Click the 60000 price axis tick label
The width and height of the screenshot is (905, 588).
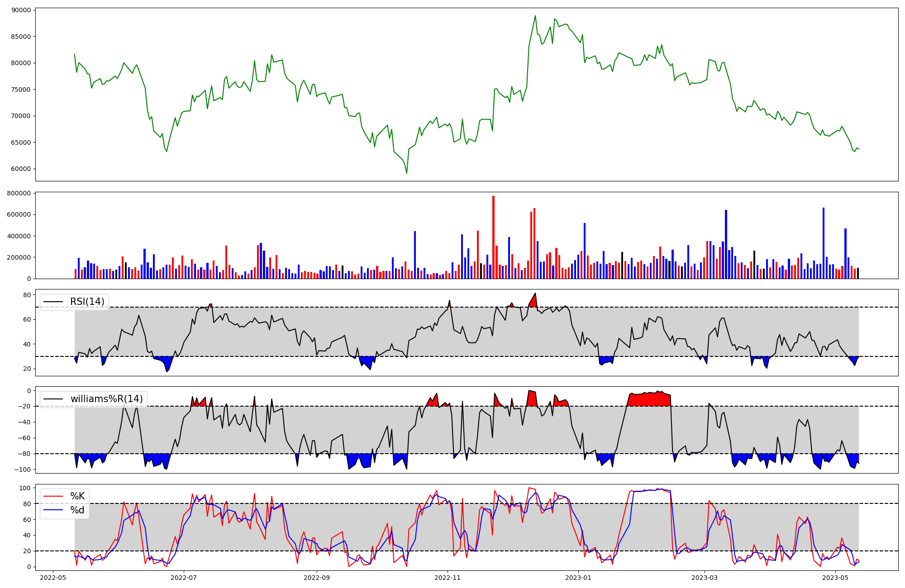[20, 169]
